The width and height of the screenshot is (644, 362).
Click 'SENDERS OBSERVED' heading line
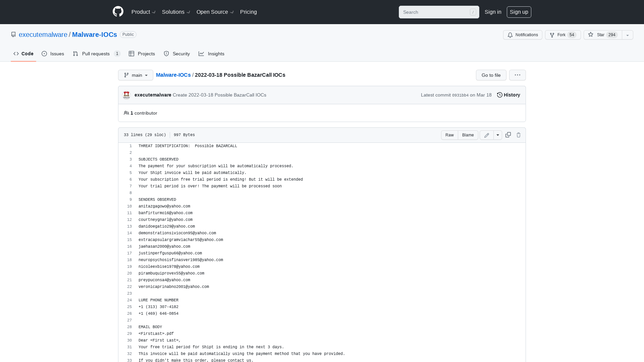[157, 200]
